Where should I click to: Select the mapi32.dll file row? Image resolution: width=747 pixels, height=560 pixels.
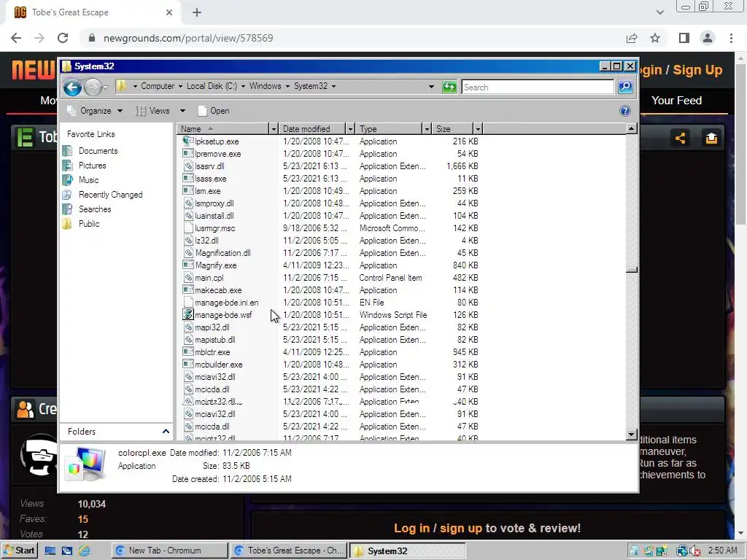pos(330,327)
